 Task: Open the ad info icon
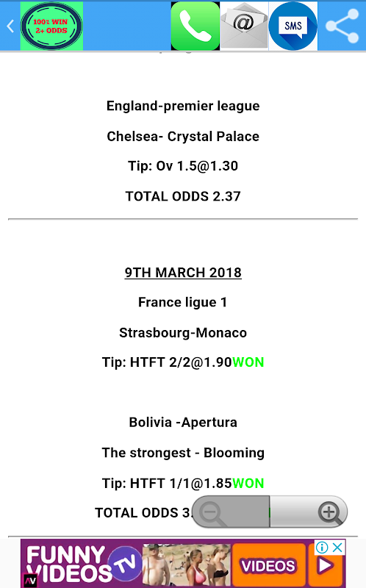(x=322, y=548)
